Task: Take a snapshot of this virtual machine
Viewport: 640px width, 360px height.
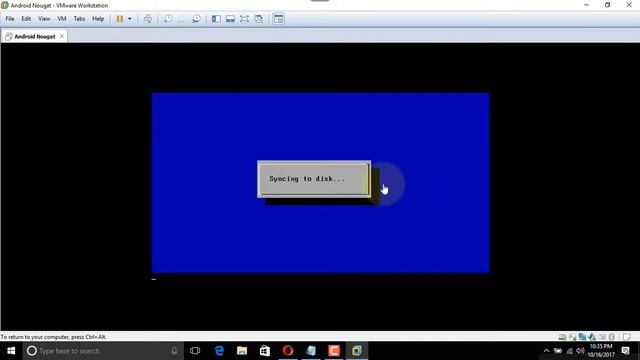Action: tap(168, 19)
